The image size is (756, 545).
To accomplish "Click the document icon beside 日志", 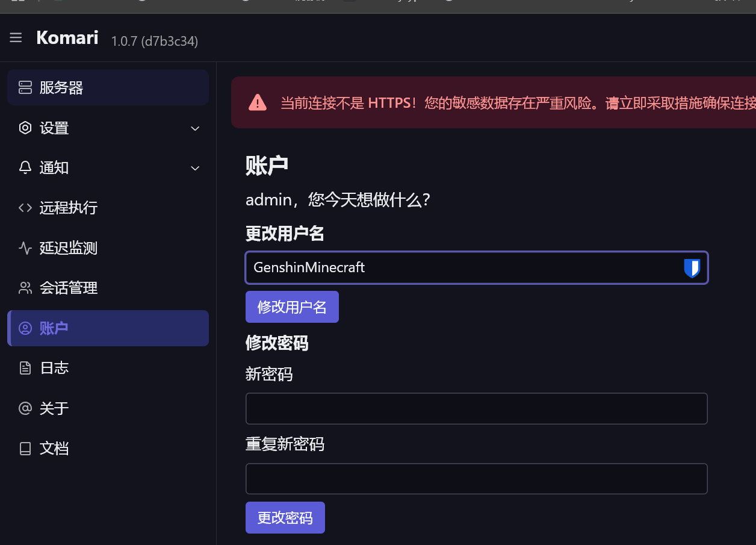I will [25, 367].
